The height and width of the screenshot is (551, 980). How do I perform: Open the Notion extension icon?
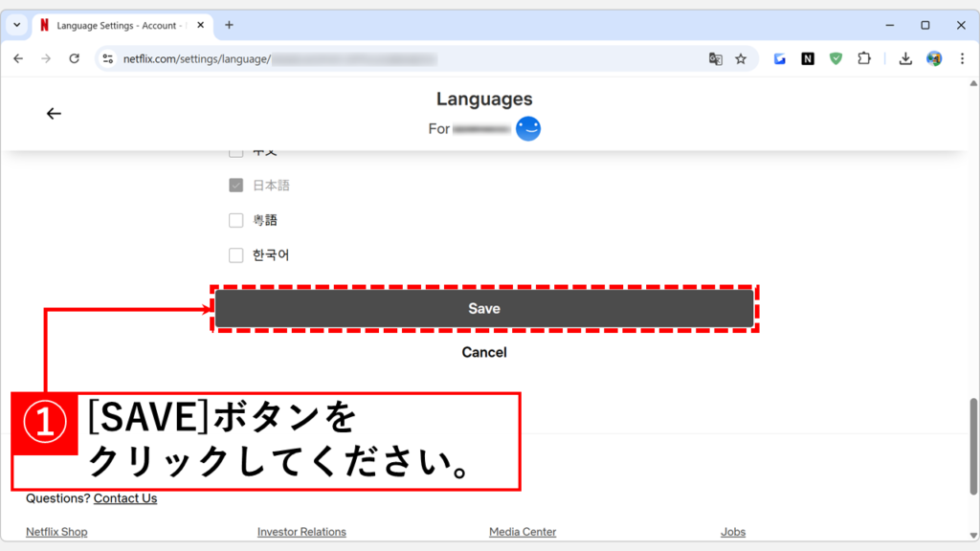[808, 58]
